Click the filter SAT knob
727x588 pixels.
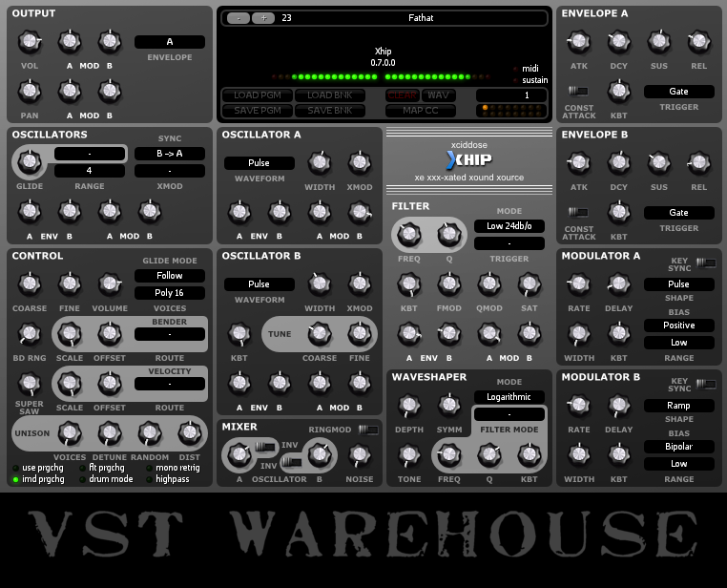click(529, 283)
